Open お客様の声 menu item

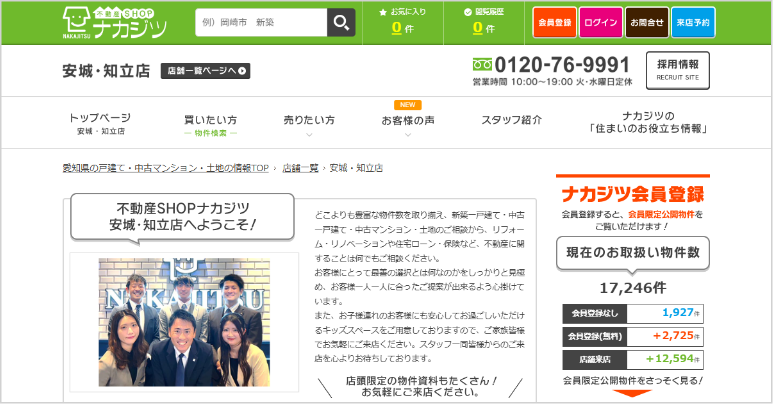click(408, 120)
